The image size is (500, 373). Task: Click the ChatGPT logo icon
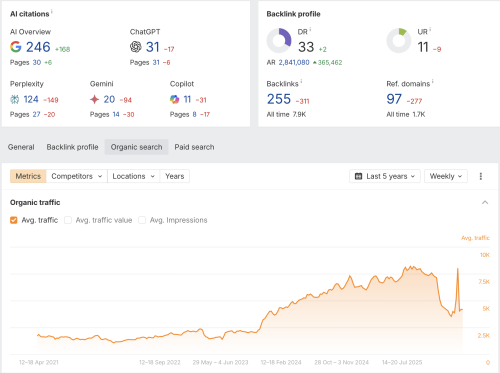coord(136,47)
